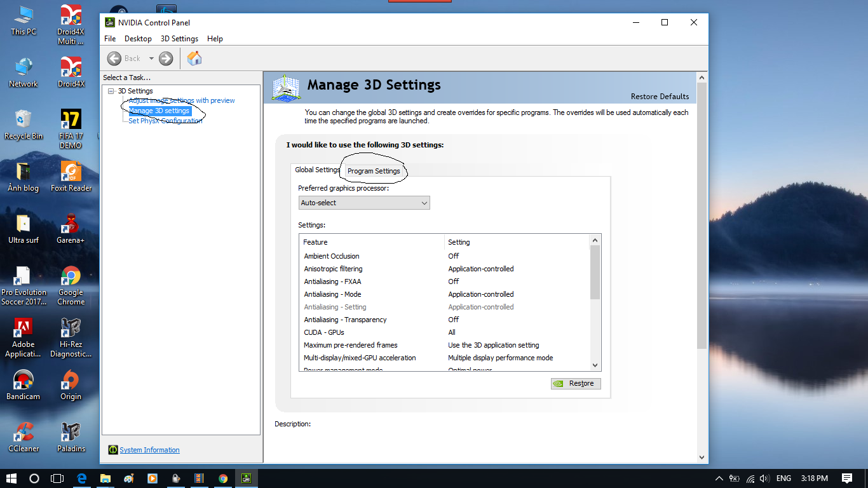Select the Garena+ desktop icon
The image size is (868, 488).
71,229
